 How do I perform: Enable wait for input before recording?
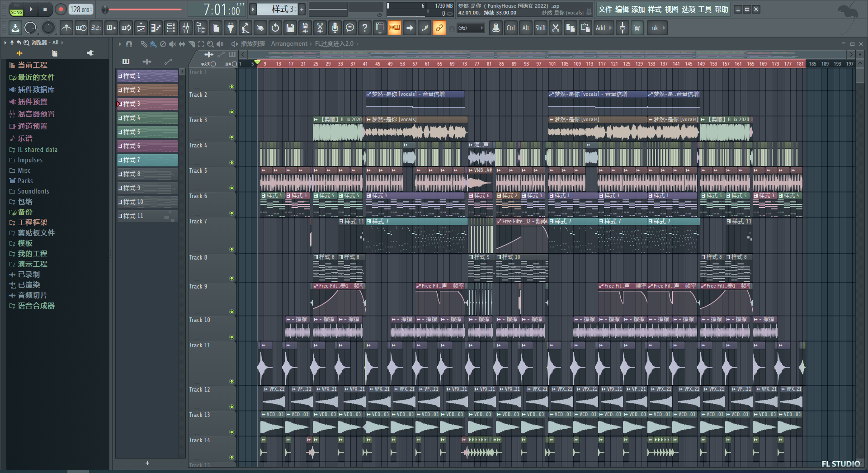pos(81,28)
